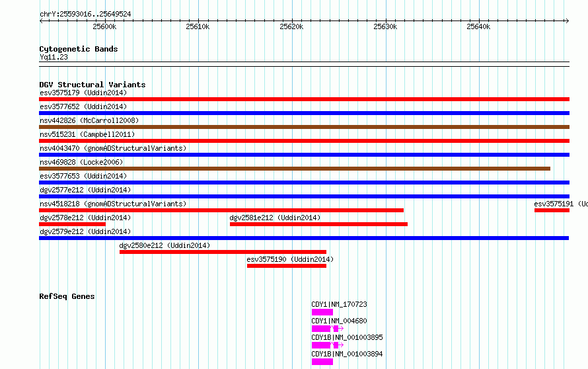Image resolution: width=588 pixels, height=369 pixels.
Task: Open the nsv469828 (Locke2006) label
Action: pyautogui.click(x=81, y=162)
